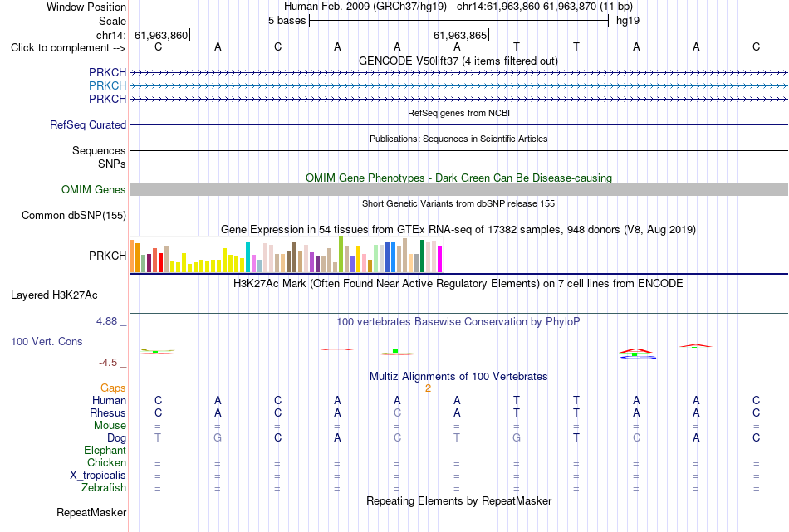Open the '100 Vert. Cons' track label

click(47, 341)
